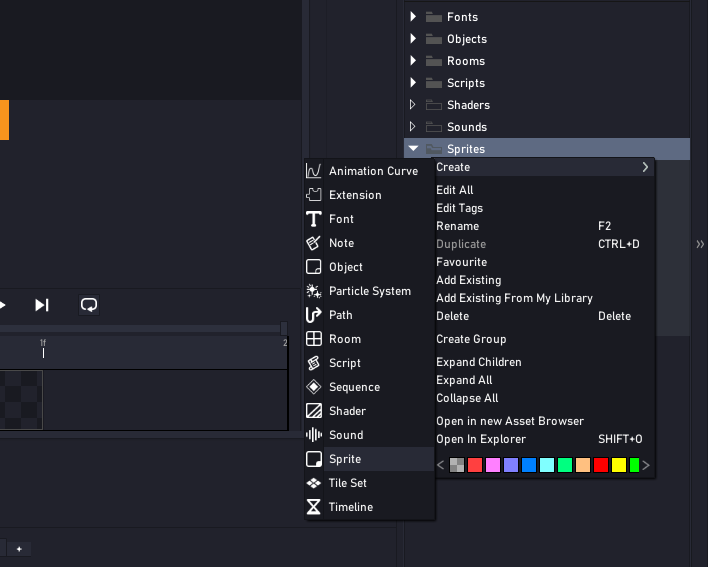
Task: Pick the cyan colour swatch
Action: (547, 465)
